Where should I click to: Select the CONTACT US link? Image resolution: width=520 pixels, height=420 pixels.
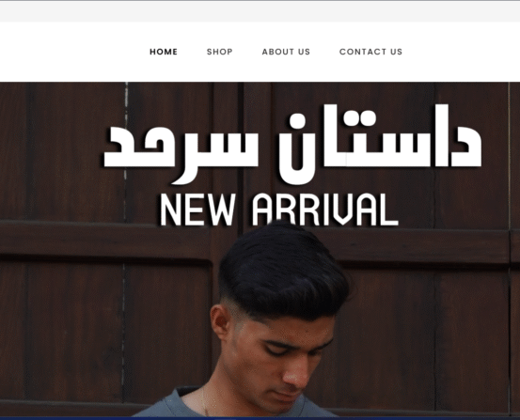pos(370,52)
